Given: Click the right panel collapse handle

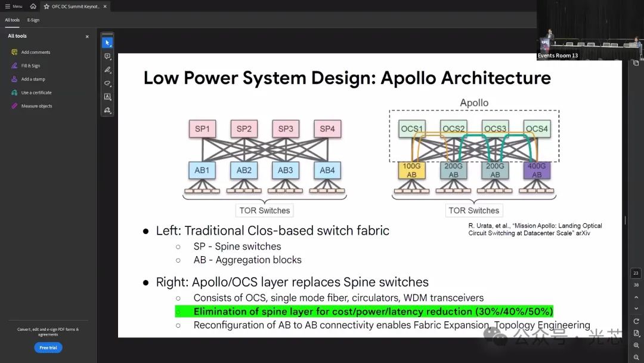Looking at the screenshot, I should (625, 220).
